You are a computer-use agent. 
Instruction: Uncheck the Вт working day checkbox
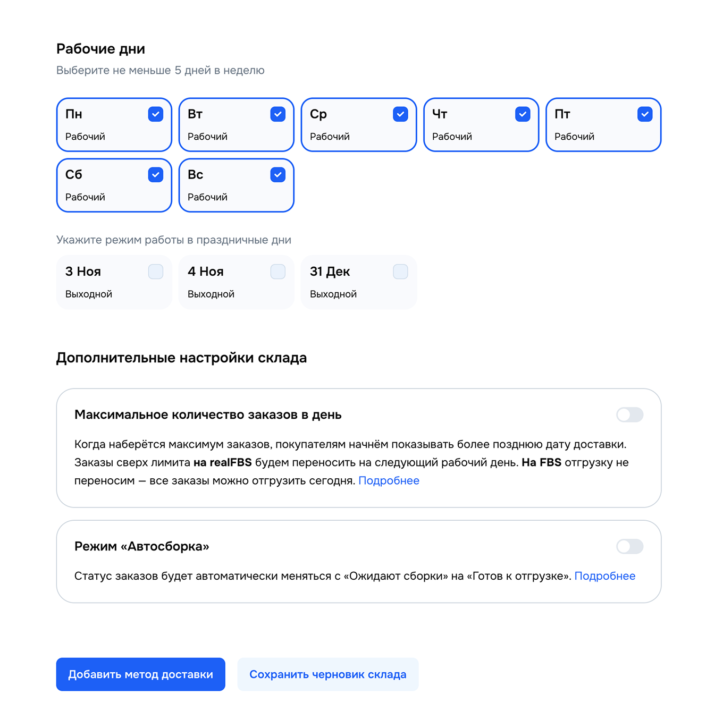coord(278,114)
